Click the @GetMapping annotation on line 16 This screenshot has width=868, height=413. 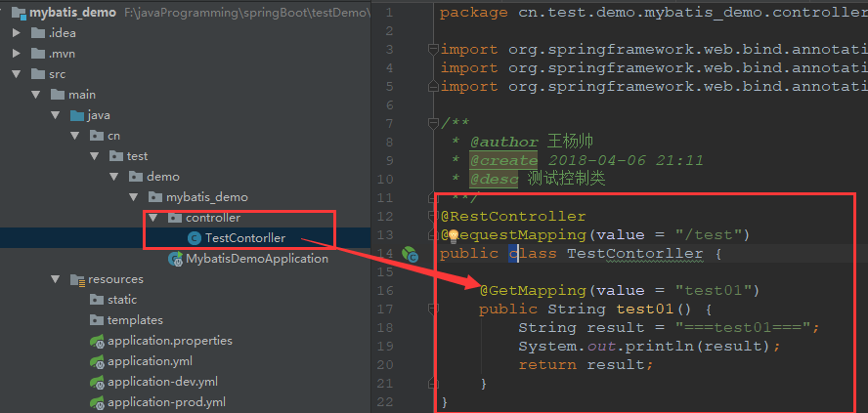tap(533, 290)
